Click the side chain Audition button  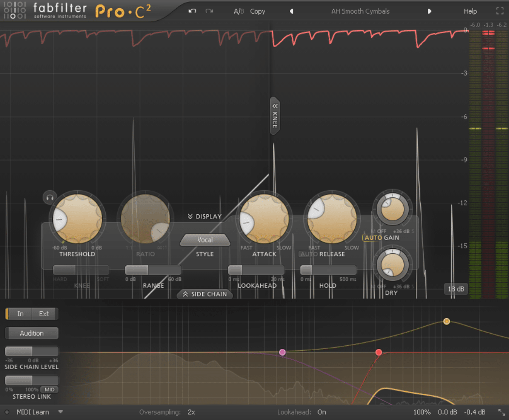click(32, 333)
